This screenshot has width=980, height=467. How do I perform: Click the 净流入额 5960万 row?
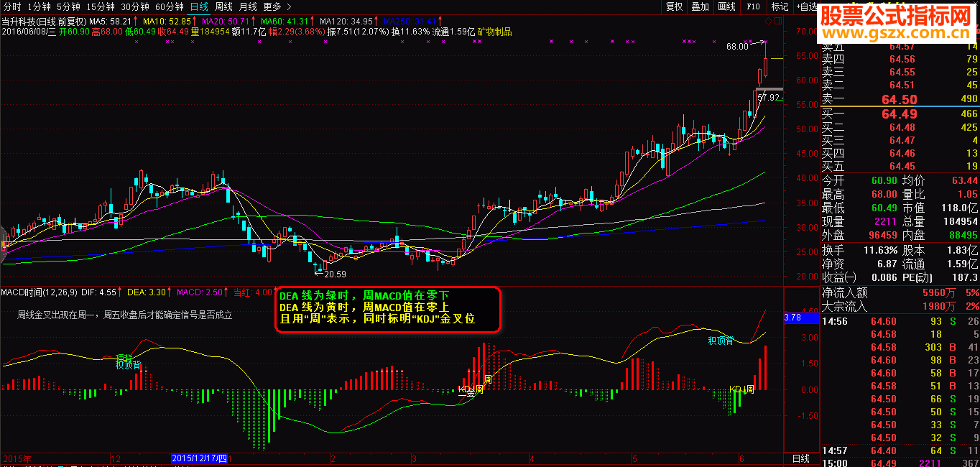click(900, 292)
